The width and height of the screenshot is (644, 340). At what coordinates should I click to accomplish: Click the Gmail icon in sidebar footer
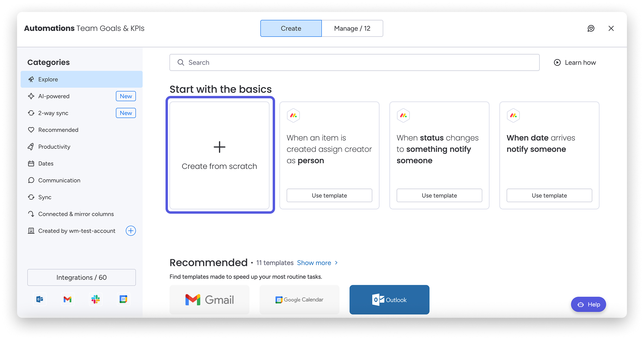(68, 299)
